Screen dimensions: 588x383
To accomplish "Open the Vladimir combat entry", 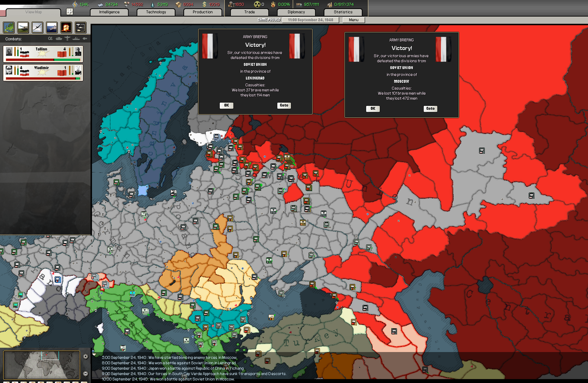I will 43,72.
